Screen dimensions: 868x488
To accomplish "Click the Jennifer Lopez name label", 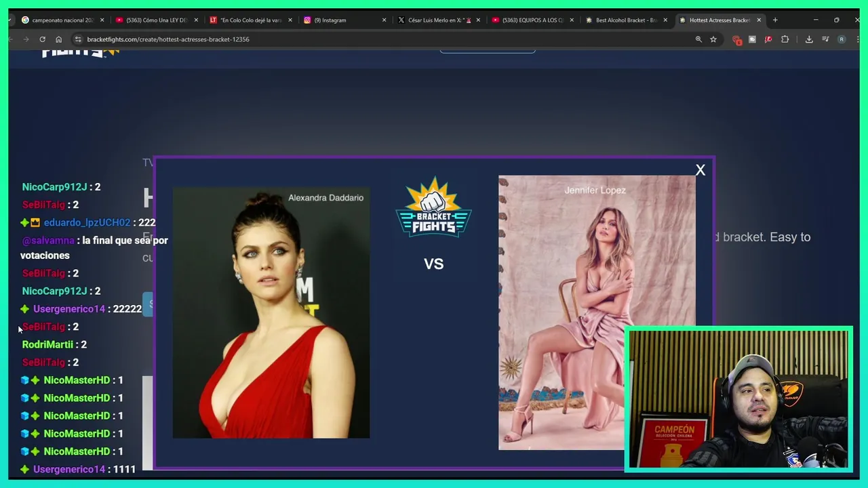I will [x=595, y=190].
